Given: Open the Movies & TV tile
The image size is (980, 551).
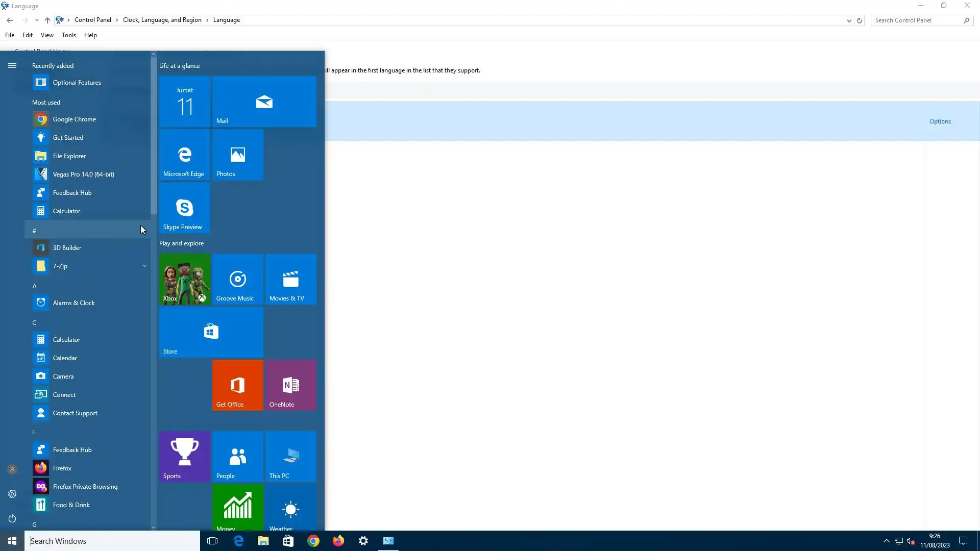Looking at the screenshot, I should click(x=290, y=279).
